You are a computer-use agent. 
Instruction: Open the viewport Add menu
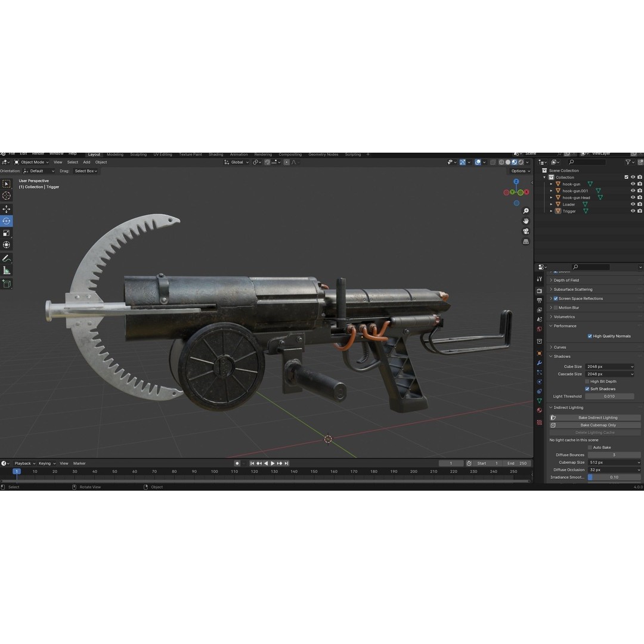86,162
